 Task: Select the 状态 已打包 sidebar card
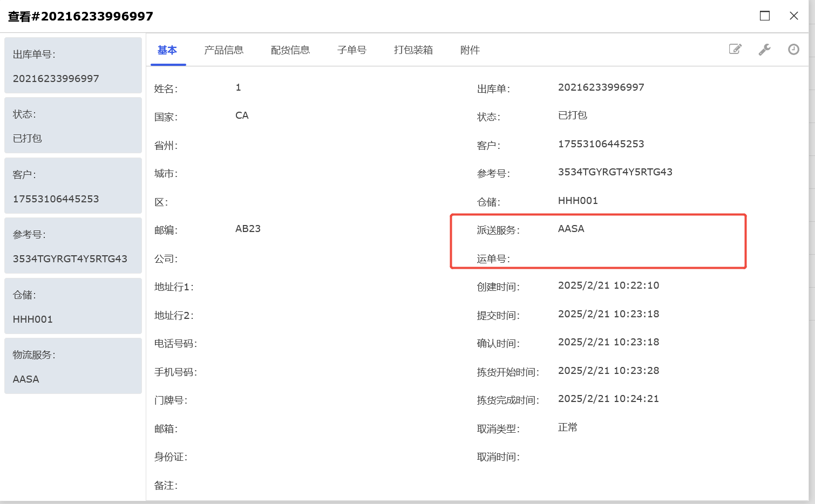click(x=73, y=125)
